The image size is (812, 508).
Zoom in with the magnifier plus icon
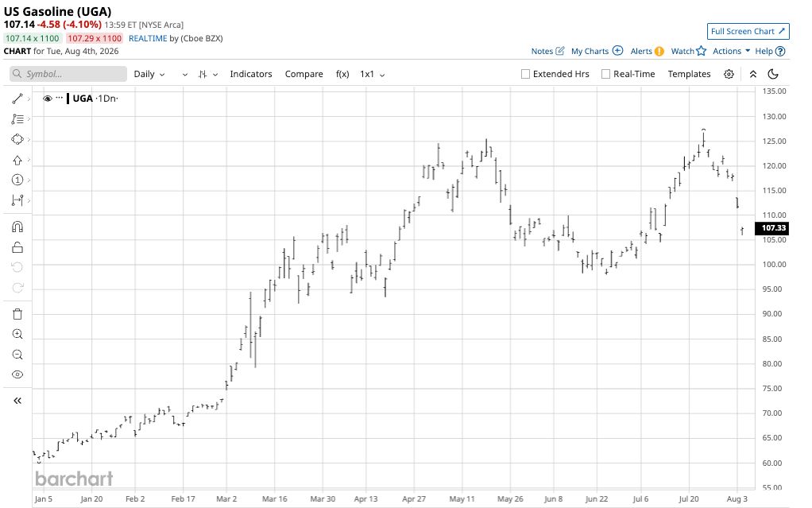click(x=17, y=335)
